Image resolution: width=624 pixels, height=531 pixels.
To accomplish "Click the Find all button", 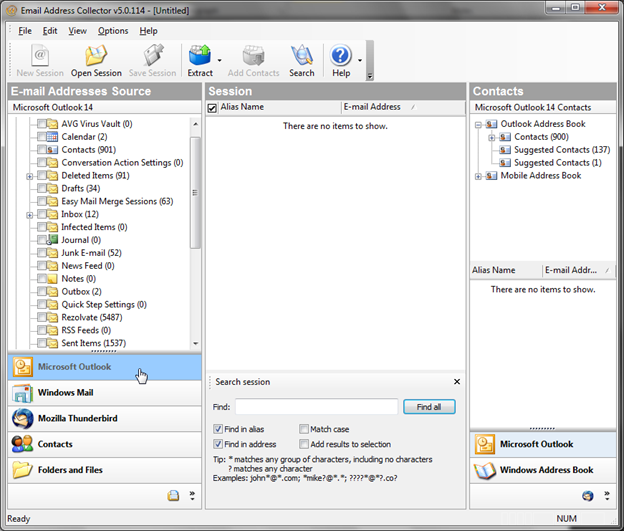I will click(x=429, y=407).
